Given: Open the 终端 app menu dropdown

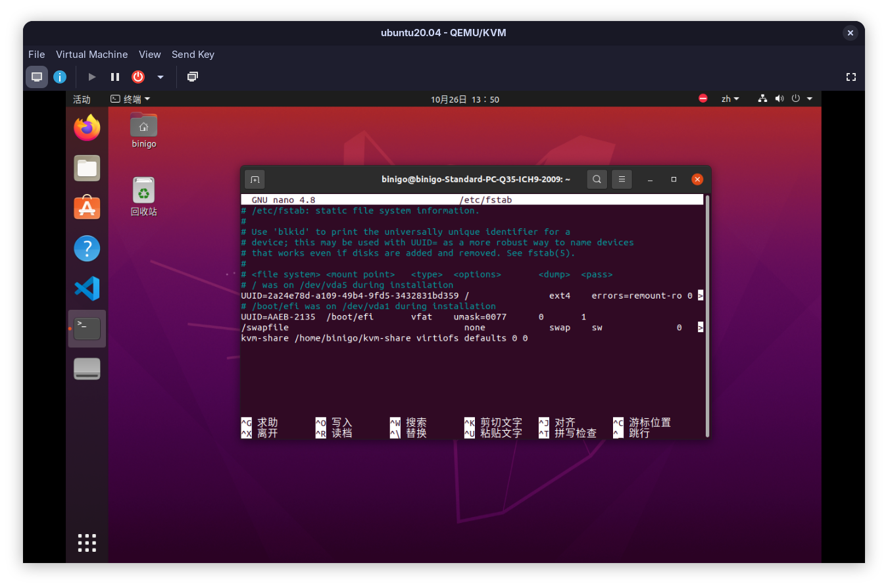Looking at the screenshot, I should coord(130,99).
